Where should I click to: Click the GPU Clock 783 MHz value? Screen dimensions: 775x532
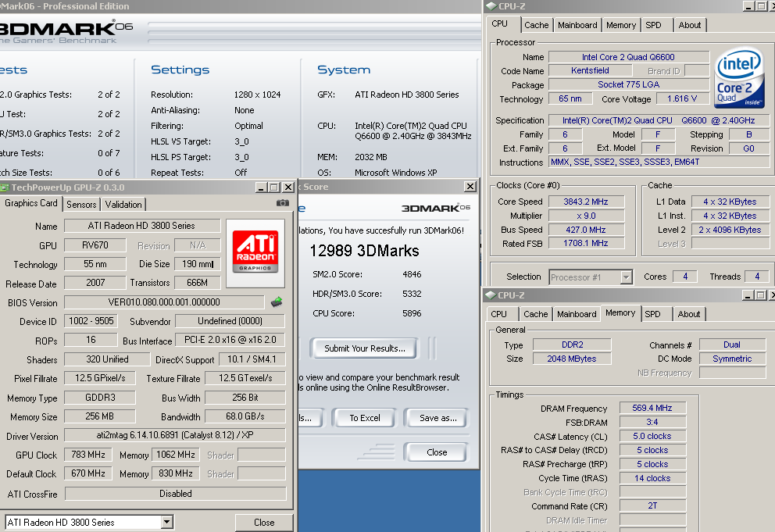click(88, 455)
